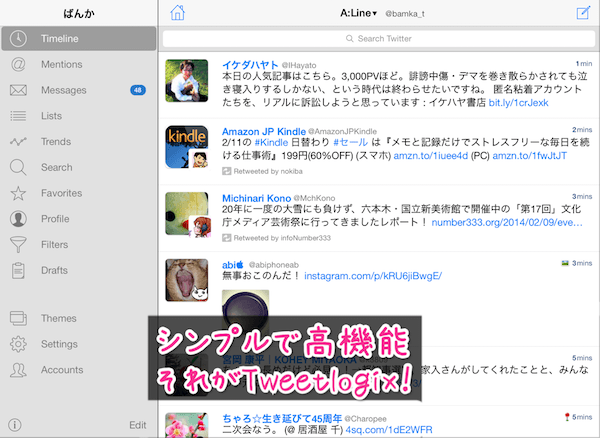Viewport: 600px width, 438px height.
Task: Open the amzn.to/1iuee4d link
Action: point(430,156)
